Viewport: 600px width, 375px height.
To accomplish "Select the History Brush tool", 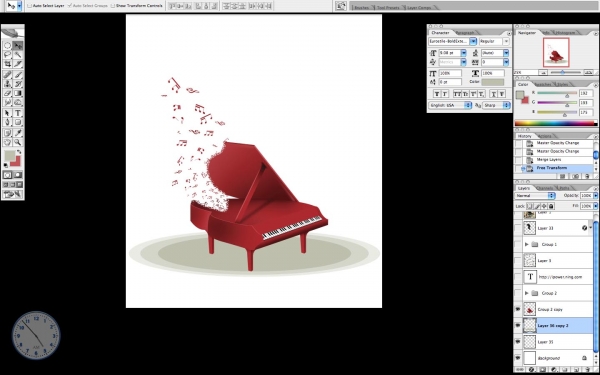I will click(18, 84).
